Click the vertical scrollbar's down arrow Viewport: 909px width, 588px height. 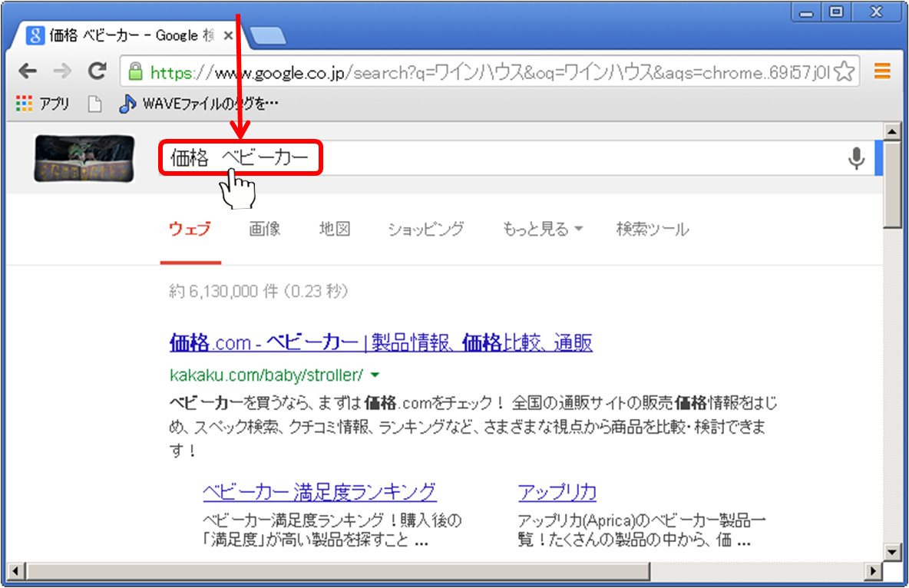894,552
